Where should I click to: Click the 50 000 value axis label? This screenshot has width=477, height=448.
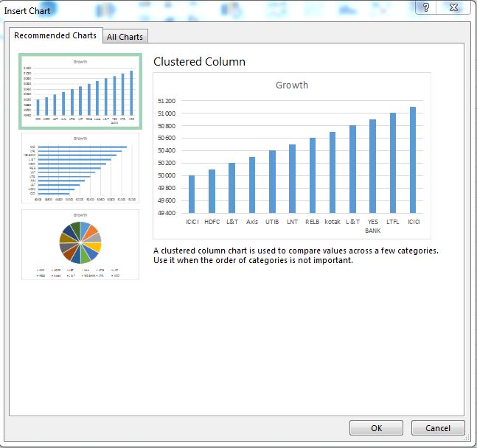coord(167,175)
